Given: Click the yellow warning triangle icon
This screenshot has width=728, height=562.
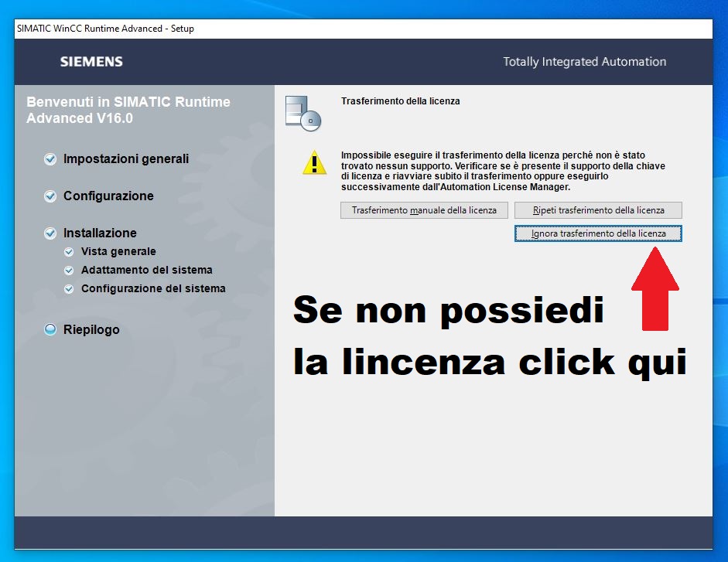Looking at the screenshot, I should 314,163.
